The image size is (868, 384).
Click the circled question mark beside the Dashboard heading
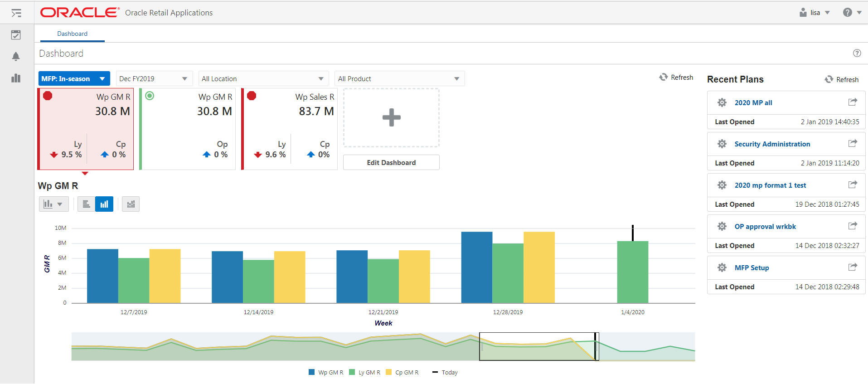point(857,53)
